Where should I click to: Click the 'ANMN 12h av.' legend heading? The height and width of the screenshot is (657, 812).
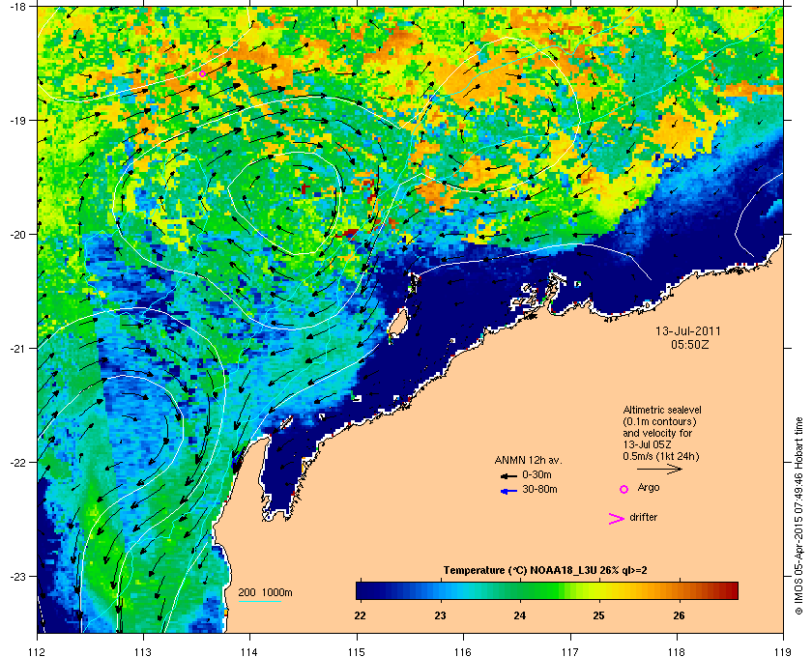click(528, 460)
